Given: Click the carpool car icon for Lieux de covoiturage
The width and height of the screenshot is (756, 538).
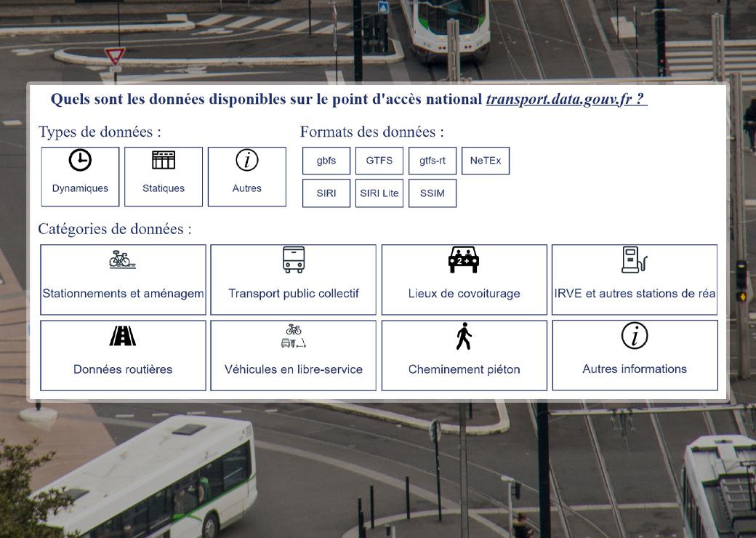Looking at the screenshot, I should click(464, 260).
